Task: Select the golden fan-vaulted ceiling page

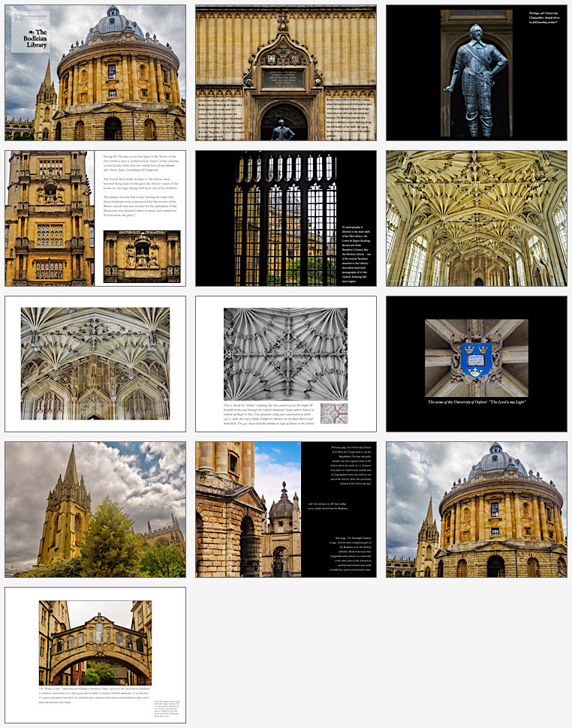Action: pos(477,218)
